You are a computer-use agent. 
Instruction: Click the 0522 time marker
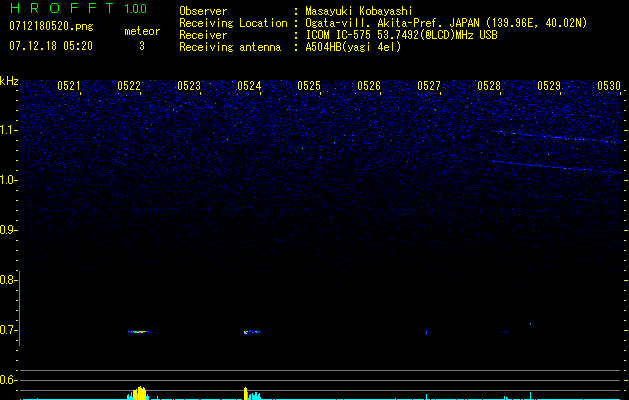[x=129, y=86]
